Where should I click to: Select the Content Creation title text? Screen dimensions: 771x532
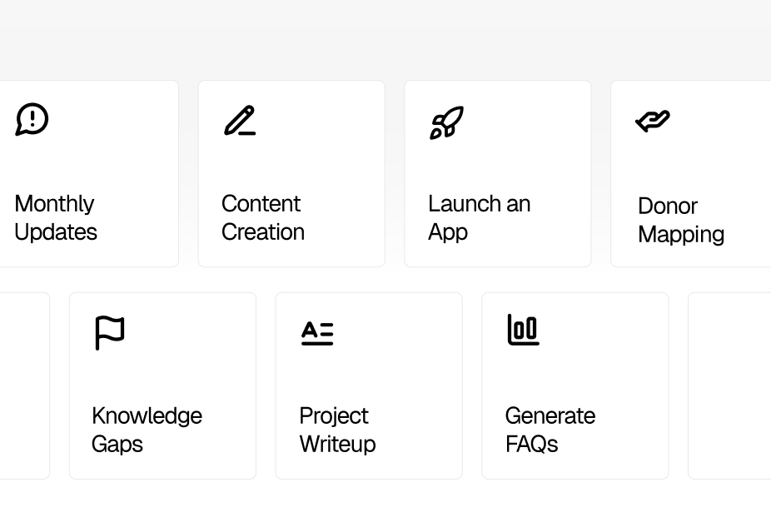[x=262, y=218]
